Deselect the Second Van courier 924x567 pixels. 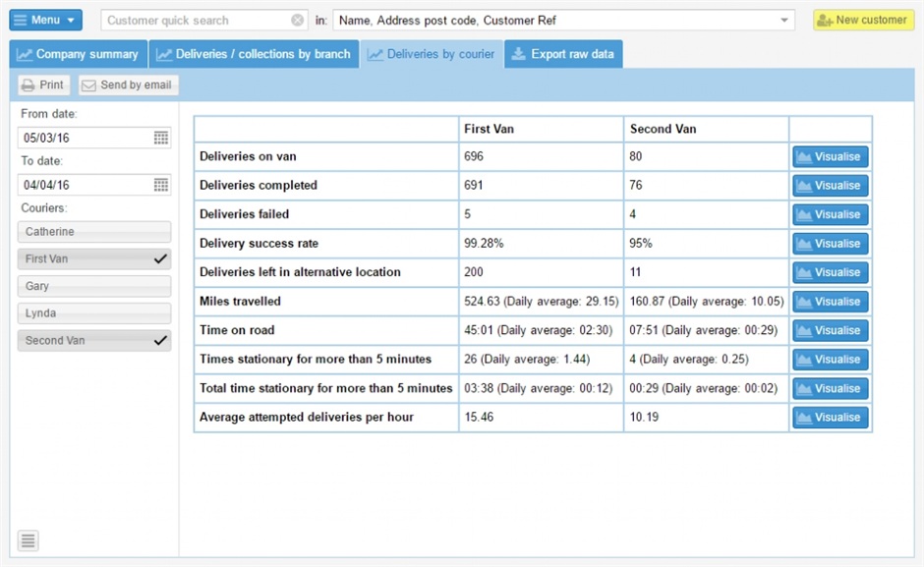94,341
